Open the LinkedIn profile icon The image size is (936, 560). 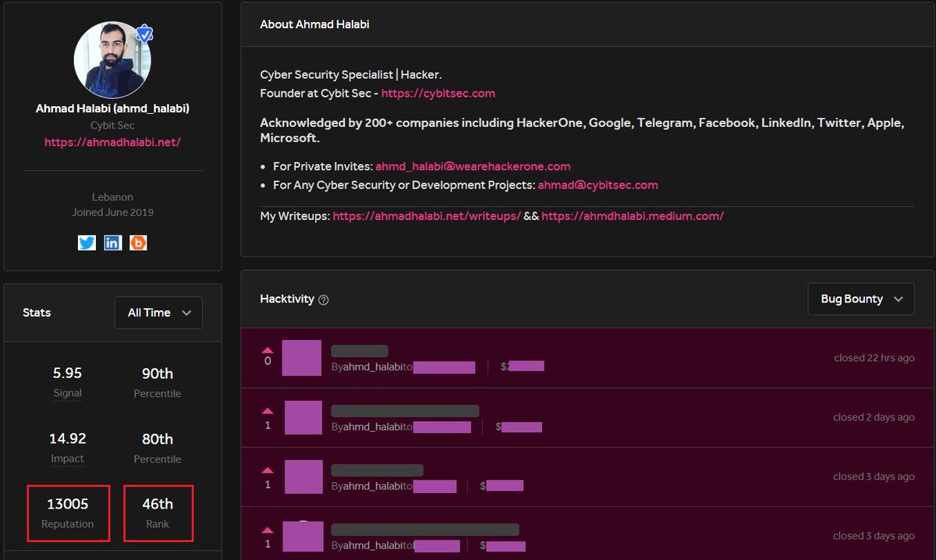[x=112, y=243]
